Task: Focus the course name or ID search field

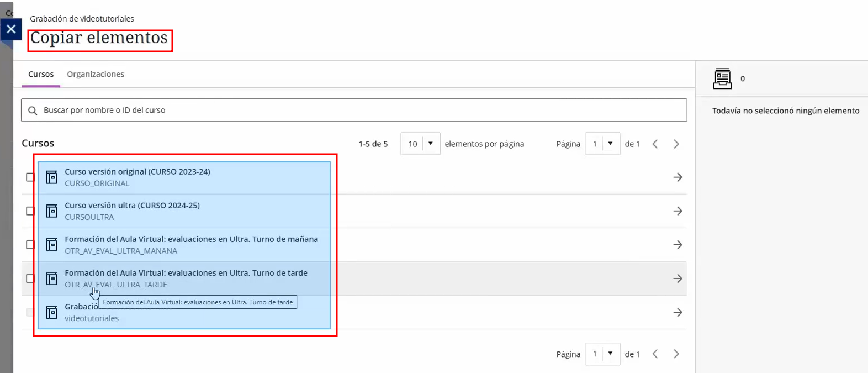Action: point(353,111)
